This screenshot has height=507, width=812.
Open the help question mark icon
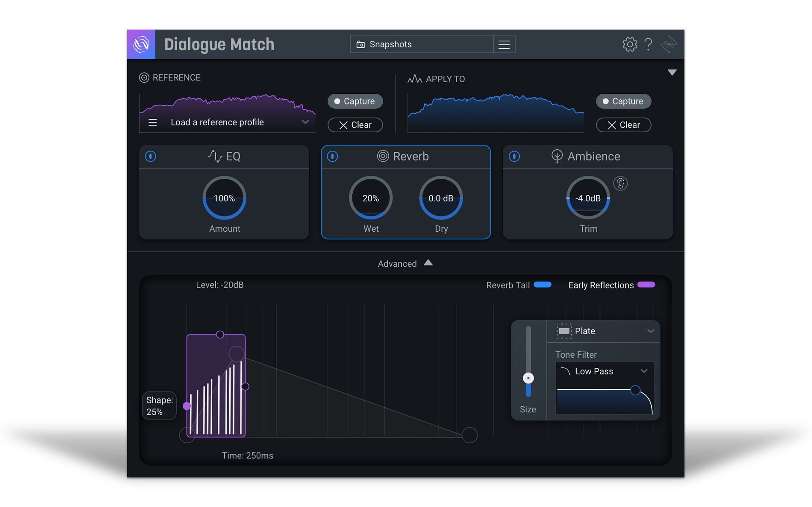tap(648, 44)
